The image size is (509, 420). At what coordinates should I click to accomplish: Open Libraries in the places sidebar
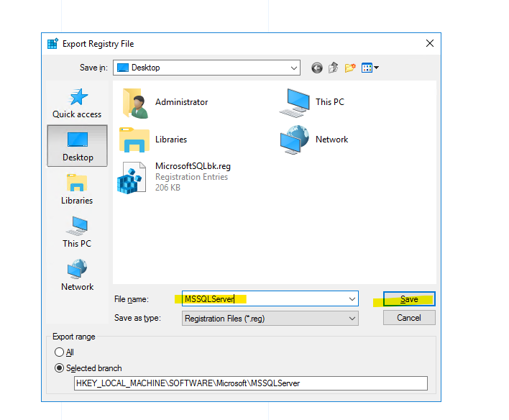pos(77,189)
